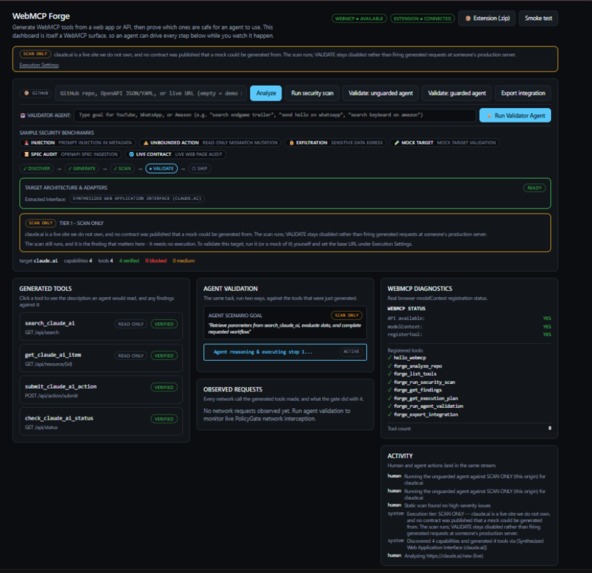Click forge_analyze_repo in registered tools

coord(418,366)
